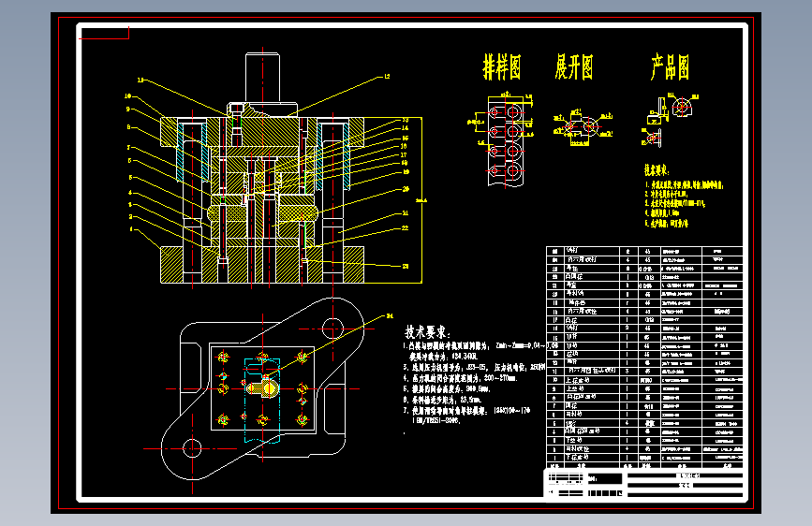Select callout number 1 on the assembly's left side
Screen dimensions: 812x526
131,228
